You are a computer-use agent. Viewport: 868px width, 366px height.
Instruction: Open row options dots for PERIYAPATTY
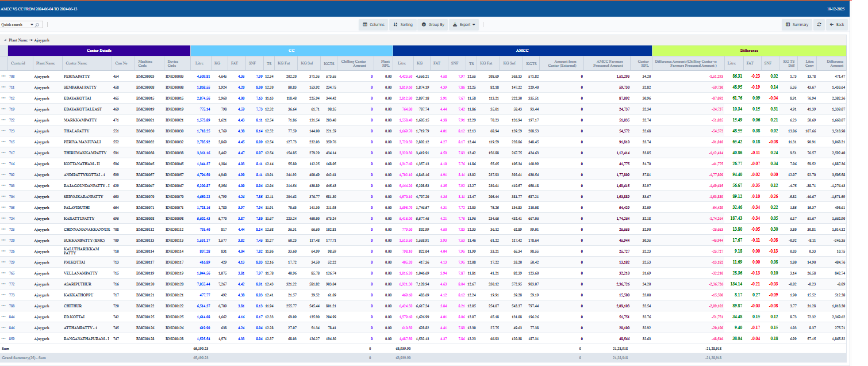[x=3, y=76]
